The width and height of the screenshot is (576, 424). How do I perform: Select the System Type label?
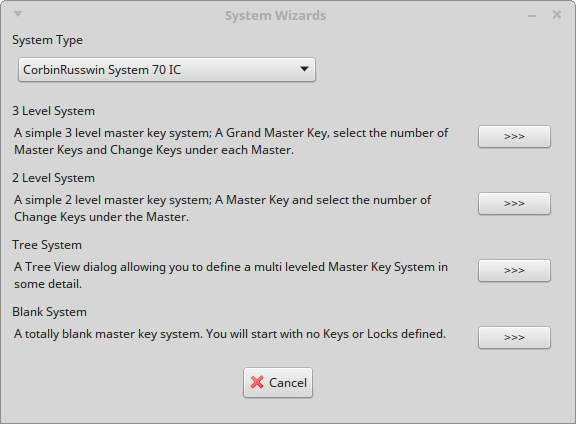47,40
